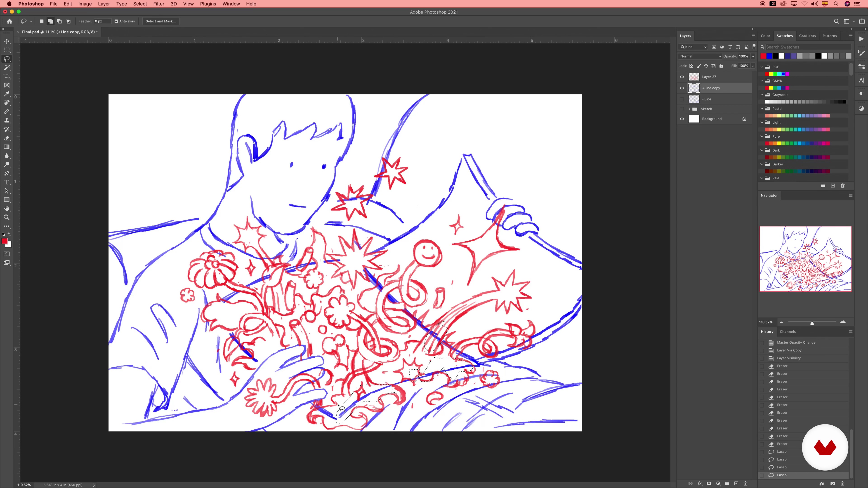Screen dimensions: 868x488
Task: Select the Eyedropper tool
Action: point(7,94)
